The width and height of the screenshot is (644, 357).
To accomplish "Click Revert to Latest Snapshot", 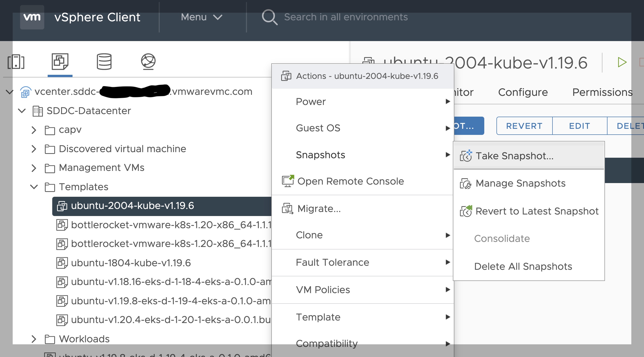I will 537,211.
